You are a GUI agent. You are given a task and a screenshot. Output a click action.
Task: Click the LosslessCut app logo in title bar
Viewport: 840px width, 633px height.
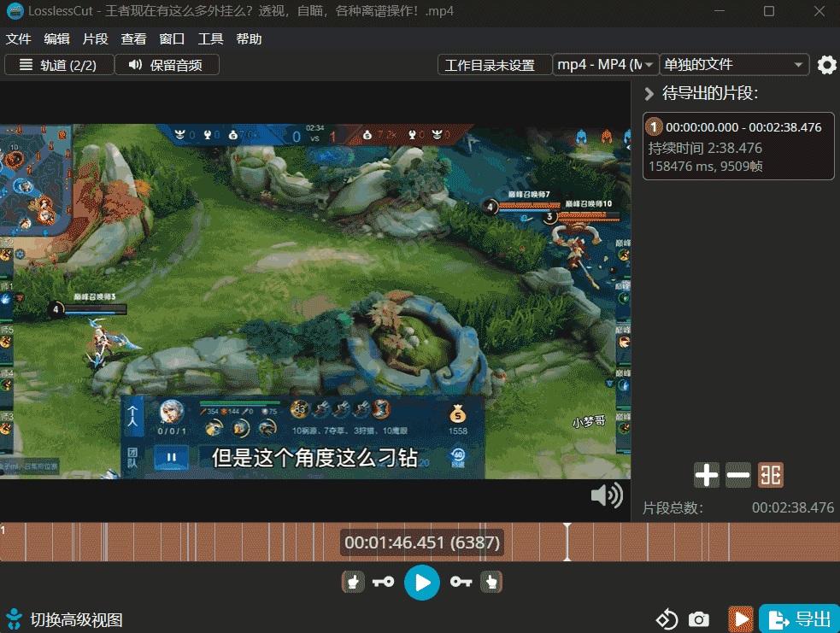15,11
